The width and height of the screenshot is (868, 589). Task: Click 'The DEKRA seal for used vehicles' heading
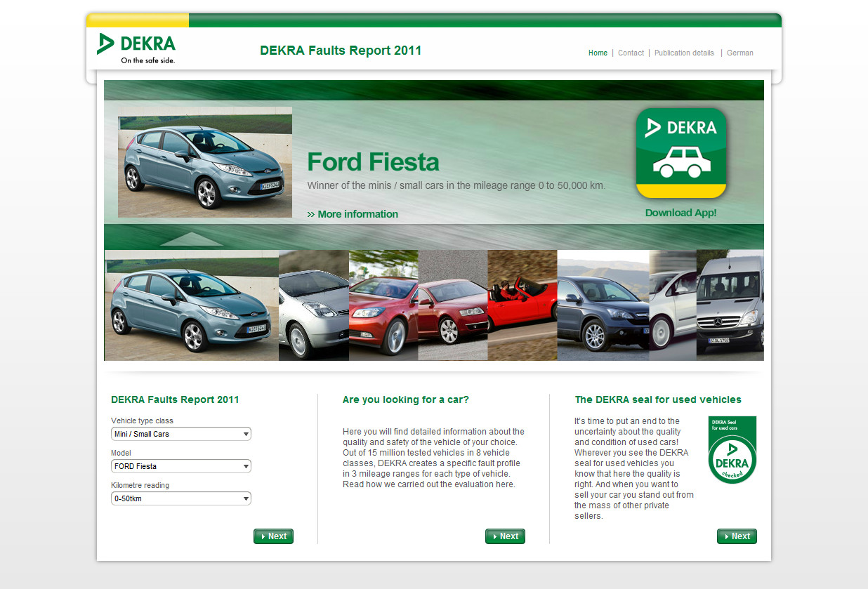[658, 399]
